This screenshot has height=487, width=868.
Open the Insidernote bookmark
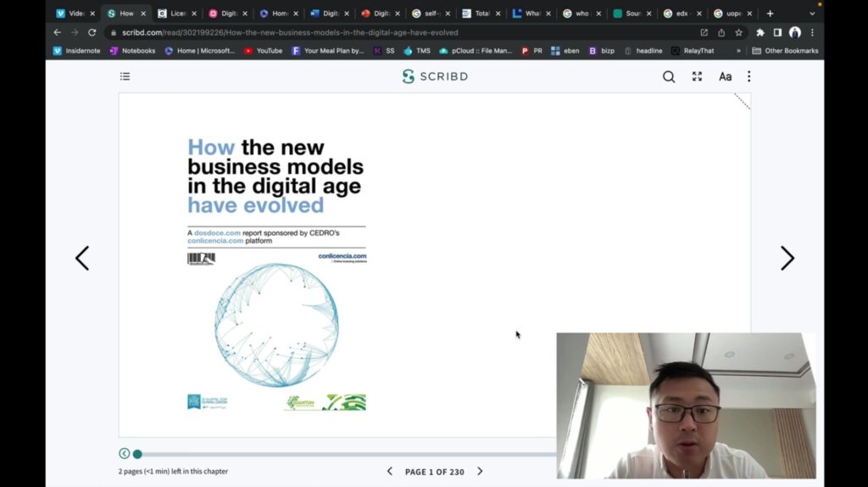pyautogui.click(x=77, y=51)
